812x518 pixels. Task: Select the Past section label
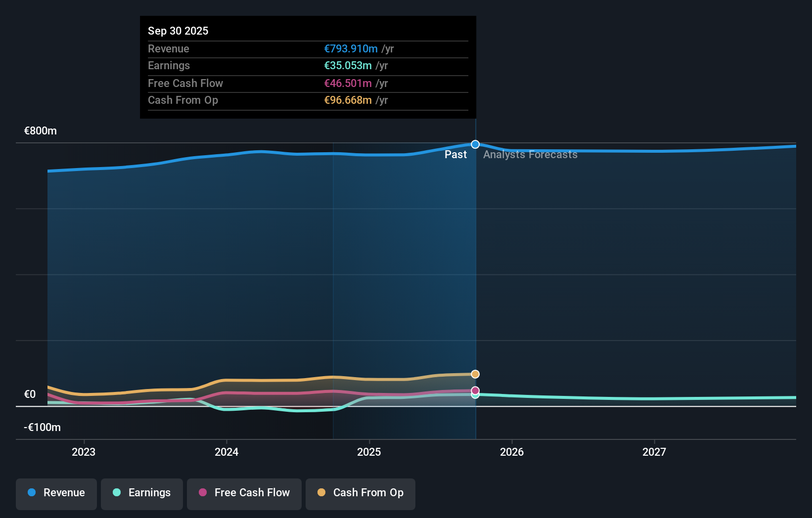[455, 154]
